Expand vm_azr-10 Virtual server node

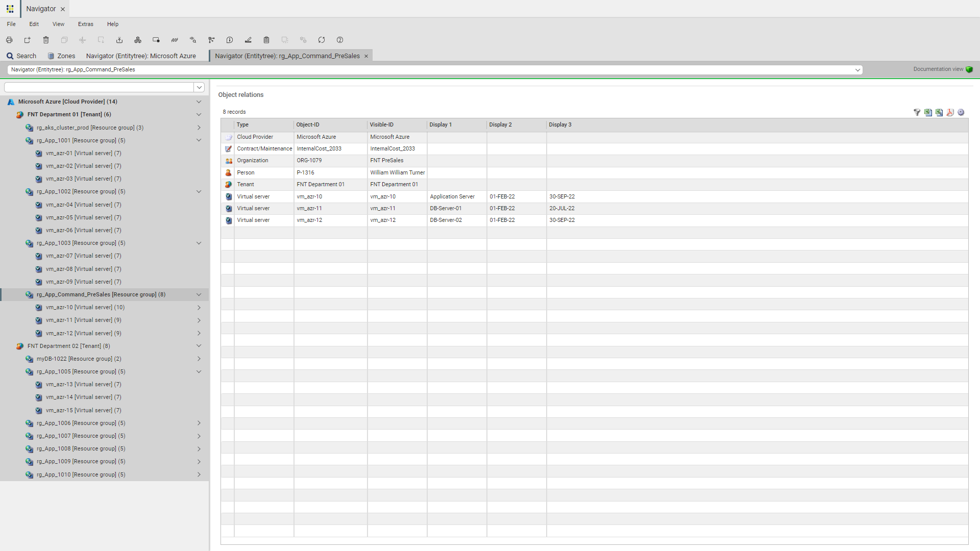(x=199, y=307)
